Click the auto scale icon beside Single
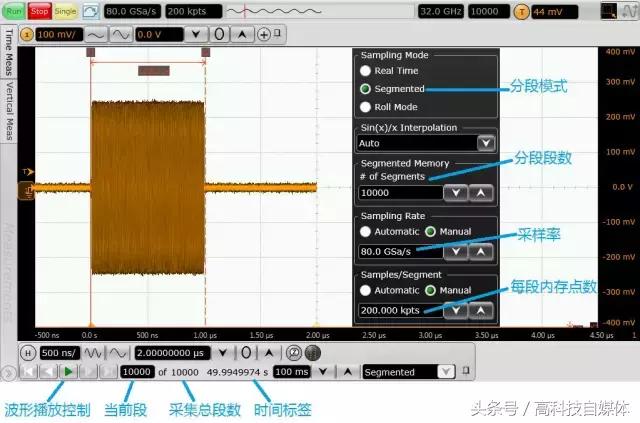This screenshot has height=423, width=640. (89, 11)
